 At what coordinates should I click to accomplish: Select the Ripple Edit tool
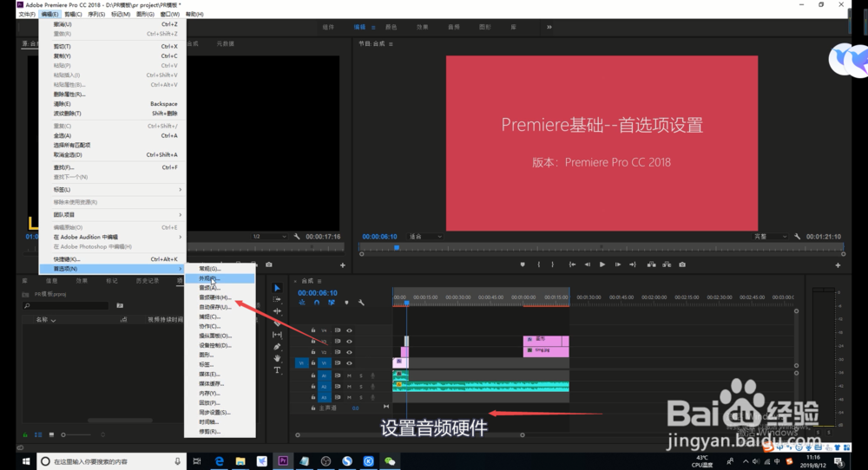tap(278, 311)
